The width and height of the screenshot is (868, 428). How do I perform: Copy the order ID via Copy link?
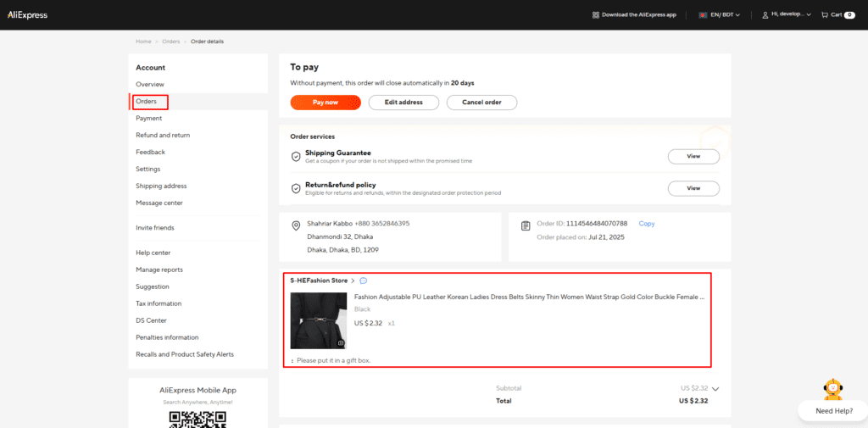646,224
